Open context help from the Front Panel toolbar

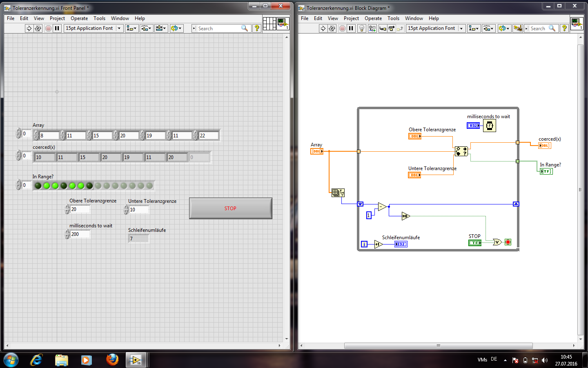257,28
